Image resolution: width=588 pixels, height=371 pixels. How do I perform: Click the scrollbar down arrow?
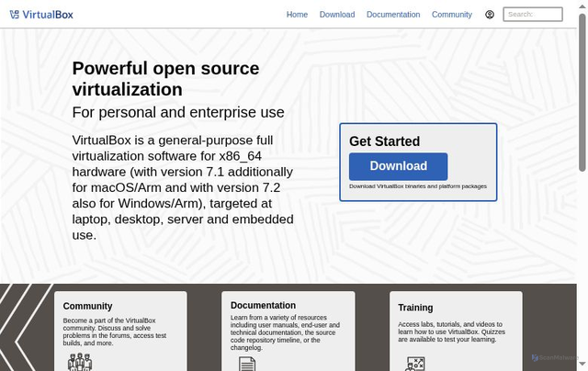tap(582, 364)
